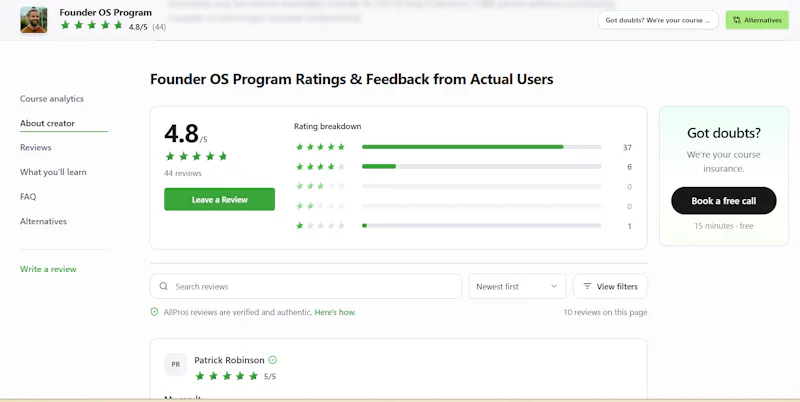This screenshot has height=402, width=800.
Task: Click the verified shield icon beside AllPros reviews
Action: [154, 312]
